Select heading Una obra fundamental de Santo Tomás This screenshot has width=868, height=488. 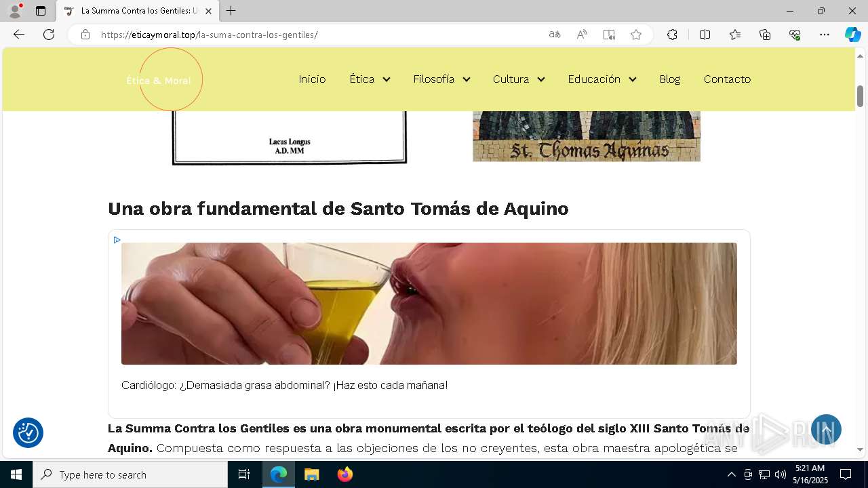[x=338, y=209]
